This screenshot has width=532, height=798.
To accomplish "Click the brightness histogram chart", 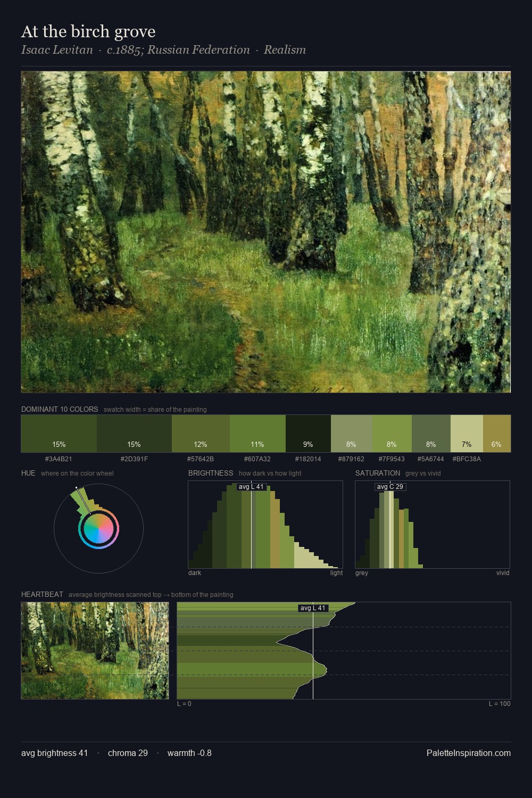I will tap(265, 525).
